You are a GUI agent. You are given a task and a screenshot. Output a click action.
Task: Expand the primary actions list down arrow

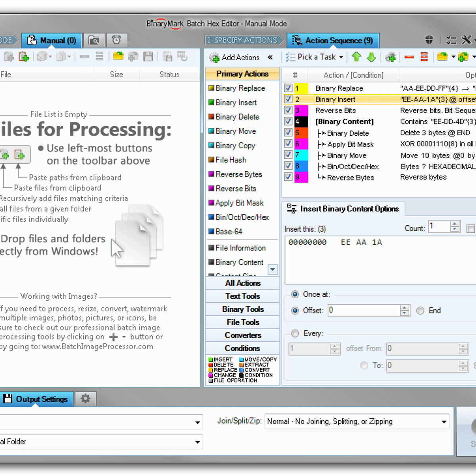tap(273, 270)
